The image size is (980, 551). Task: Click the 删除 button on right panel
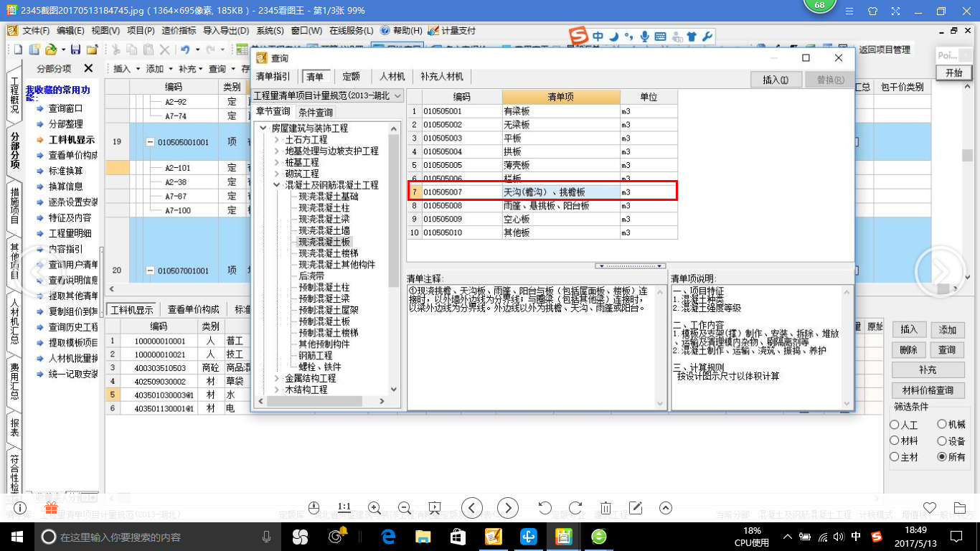[x=909, y=350]
